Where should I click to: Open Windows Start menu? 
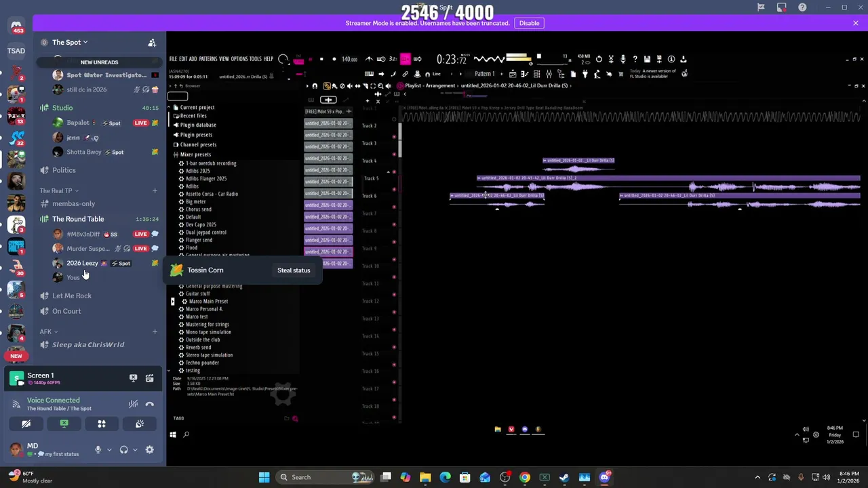[x=264, y=477]
